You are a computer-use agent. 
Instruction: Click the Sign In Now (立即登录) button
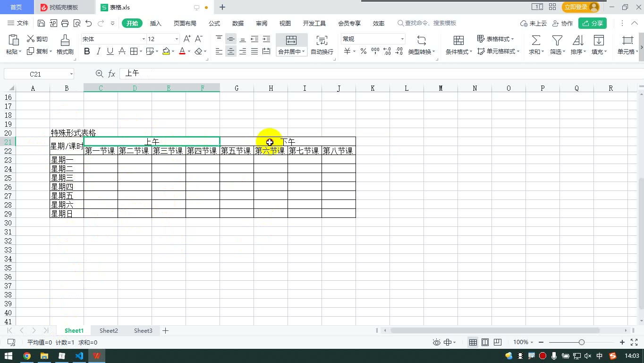pyautogui.click(x=581, y=7)
